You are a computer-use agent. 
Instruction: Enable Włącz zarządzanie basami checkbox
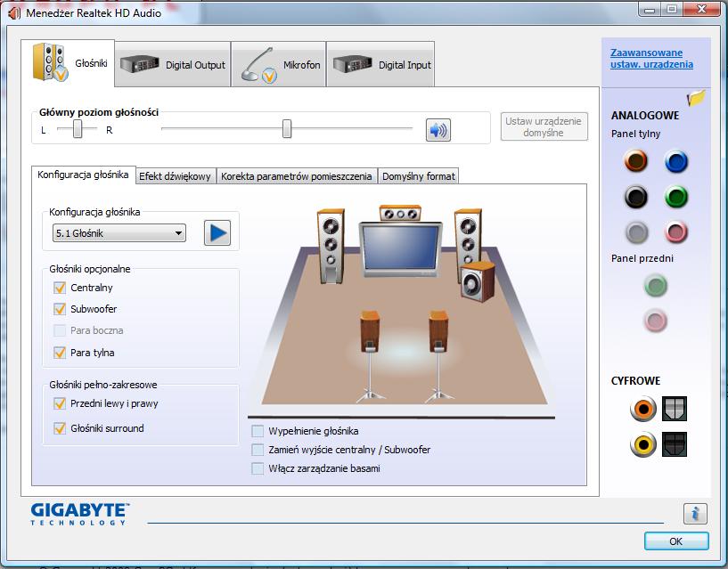click(x=258, y=468)
